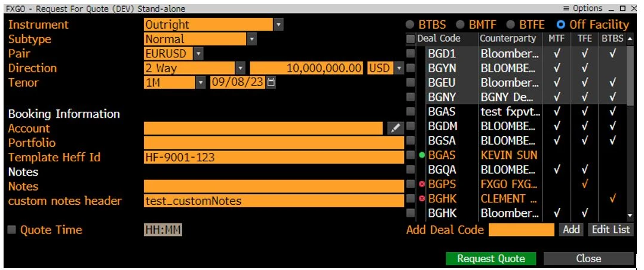Check the BGD1 deal code row checkbox
Screen dimensions: 644x270
pyautogui.click(x=410, y=53)
